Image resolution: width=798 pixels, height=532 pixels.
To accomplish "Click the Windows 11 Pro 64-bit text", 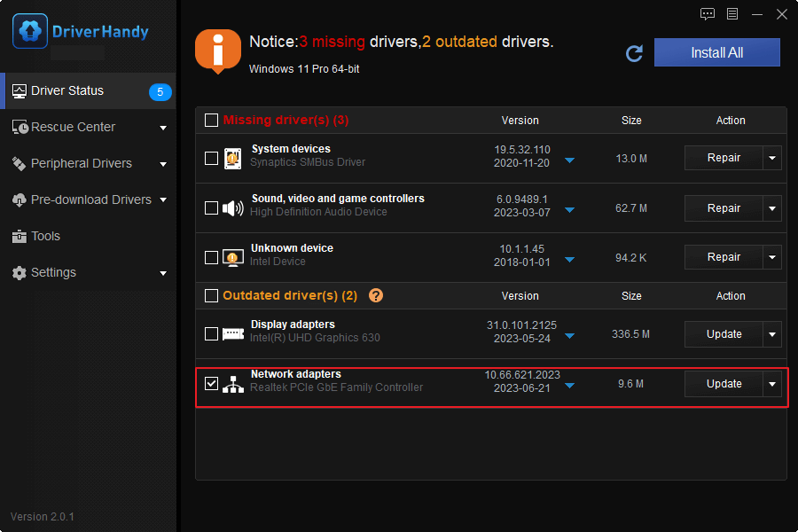I will coord(304,69).
